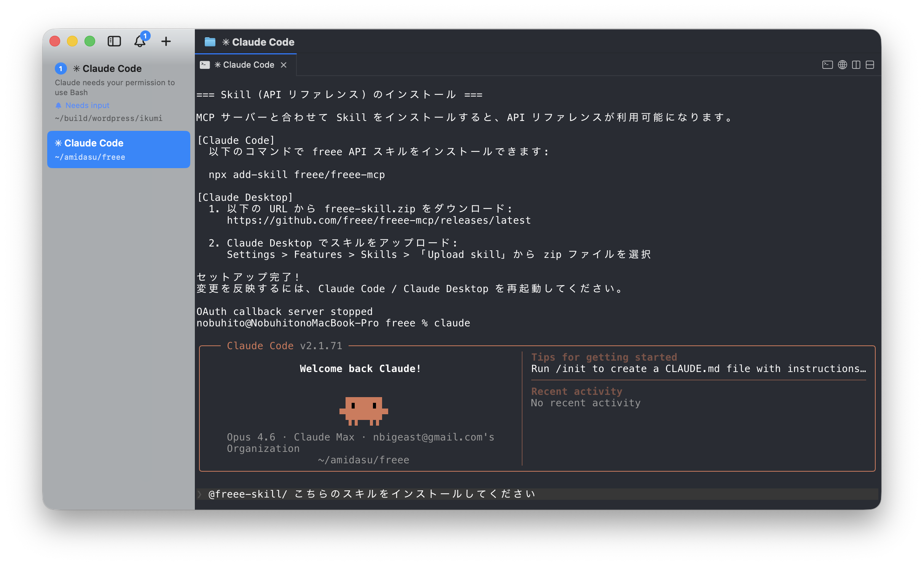Open the Needs input link
The height and width of the screenshot is (566, 924).
click(x=87, y=105)
